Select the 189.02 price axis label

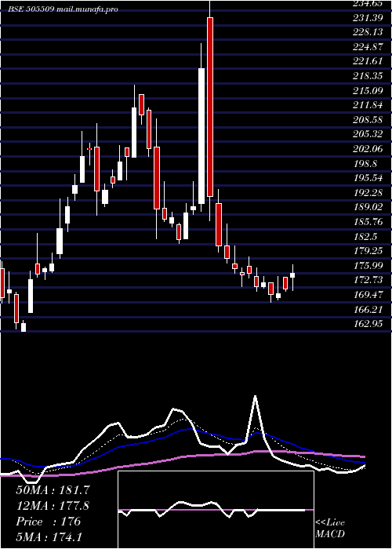(x=368, y=207)
